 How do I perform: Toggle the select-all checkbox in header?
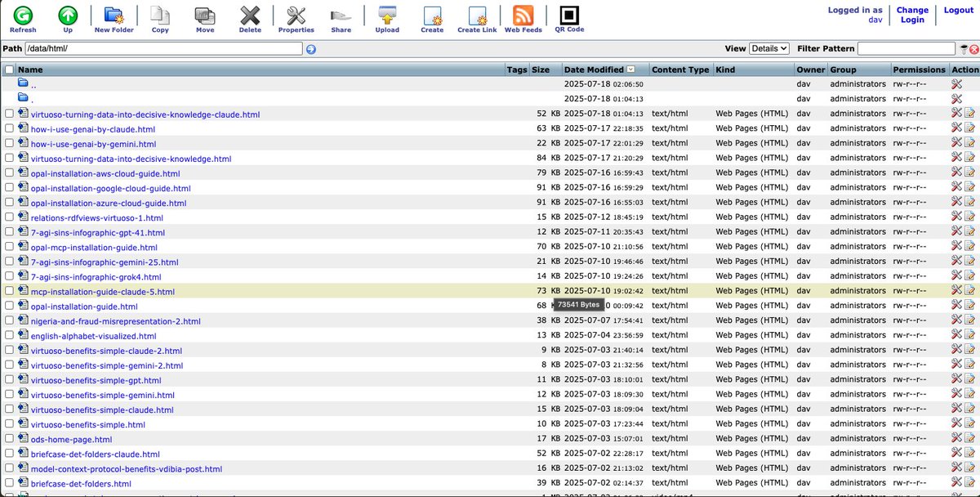click(x=9, y=69)
